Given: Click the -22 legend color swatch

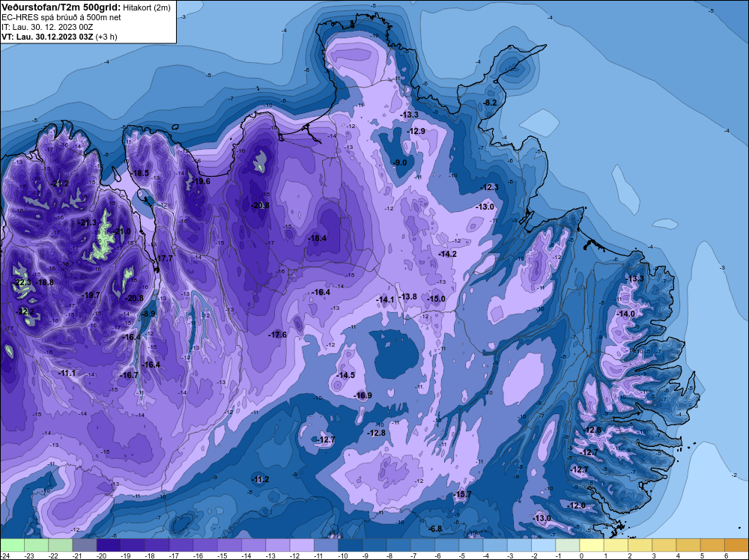Looking at the screenshot, I should tap(61, 545).
